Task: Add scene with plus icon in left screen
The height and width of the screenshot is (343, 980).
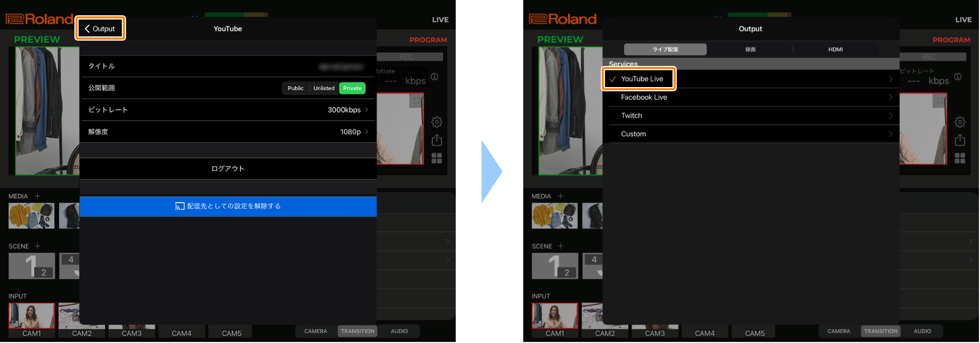Action: (37, 246)
